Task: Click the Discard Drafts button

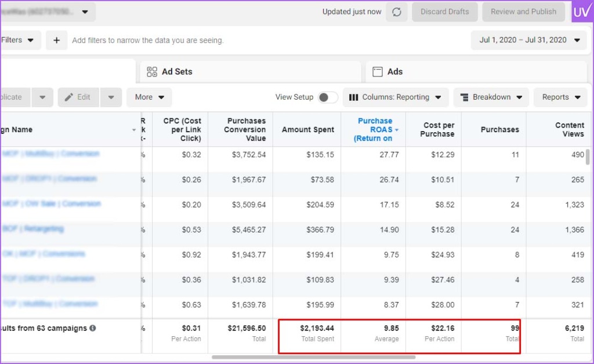Action: point(444,12)
